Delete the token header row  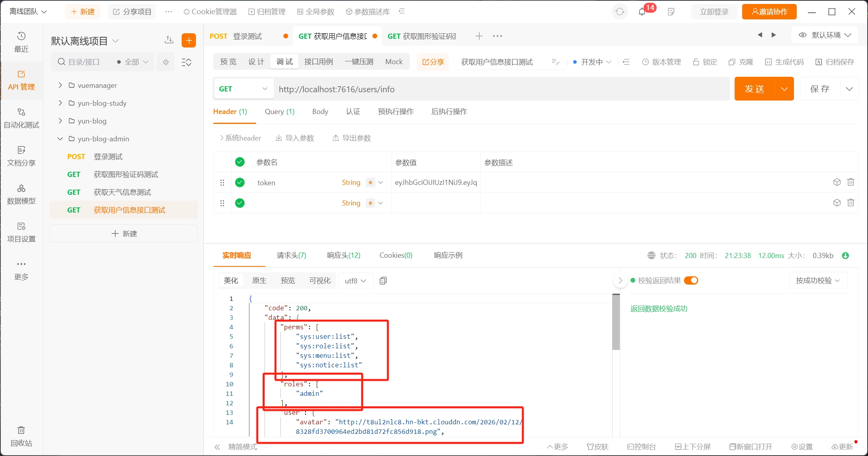tap(851, 182)
